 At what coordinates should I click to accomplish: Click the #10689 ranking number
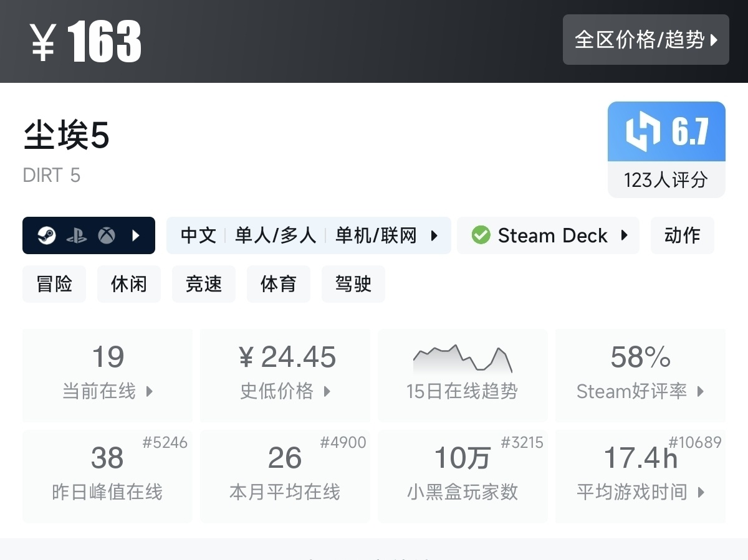pyautogui.click(x=695, y=443)
